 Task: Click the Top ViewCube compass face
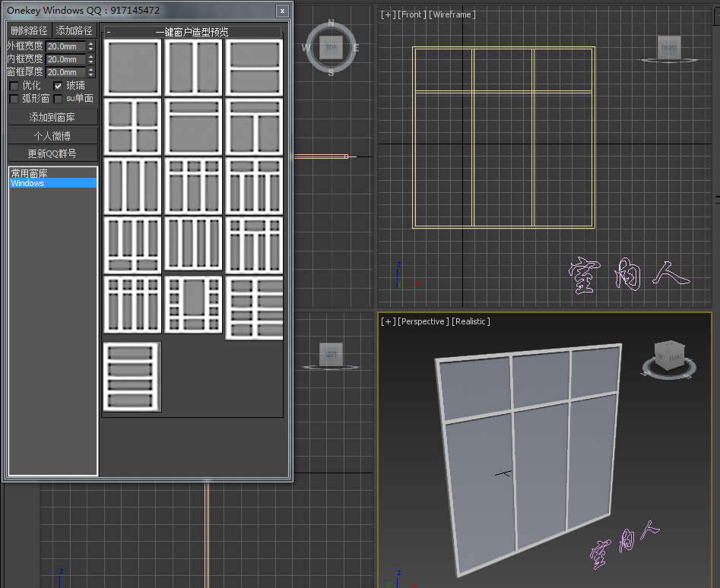[x=331, y=47]
